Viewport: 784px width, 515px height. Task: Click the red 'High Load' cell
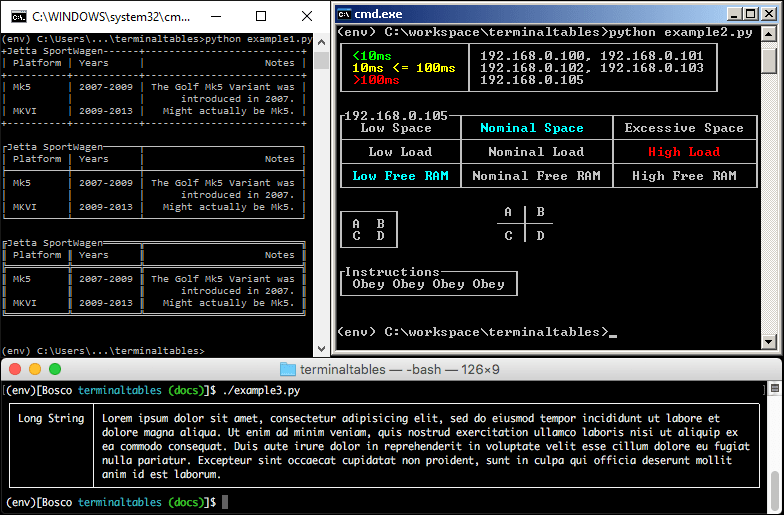[x=684, y=152]
